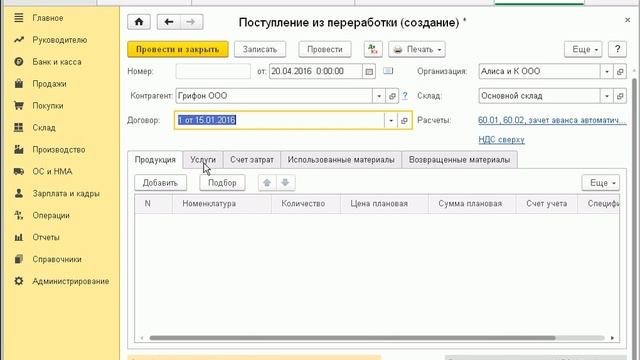Click the Счет учета column header
The height and width of the screenshot is (360, 640).
point(547,204)
